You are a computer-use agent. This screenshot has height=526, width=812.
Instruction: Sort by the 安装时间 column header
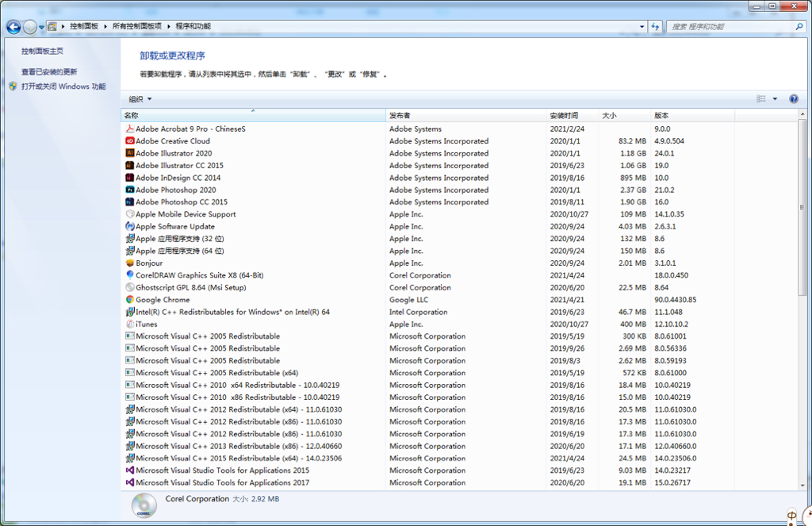pos(573,116)
